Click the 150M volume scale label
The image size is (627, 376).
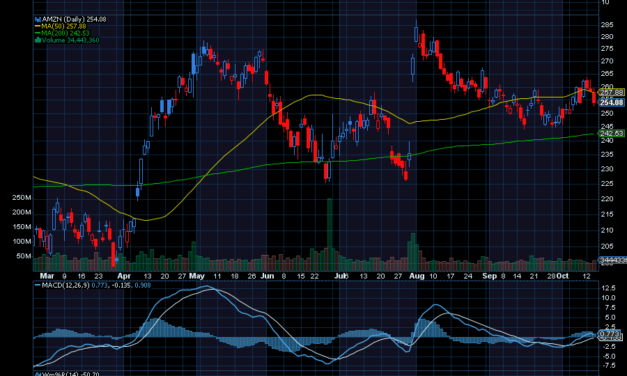click(x=22, y=227)
